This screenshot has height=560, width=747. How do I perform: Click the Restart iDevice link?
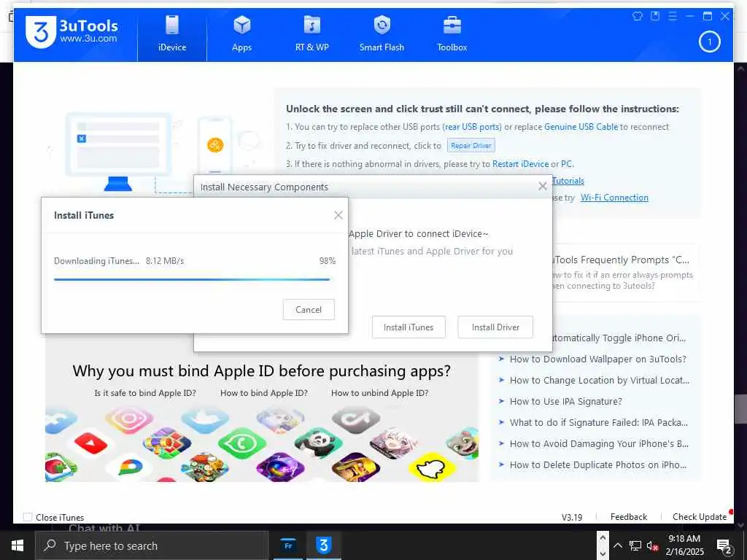click(520, 164)
